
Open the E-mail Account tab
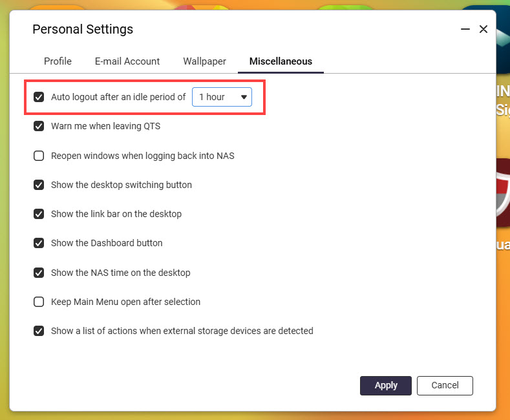coord(127,61)
